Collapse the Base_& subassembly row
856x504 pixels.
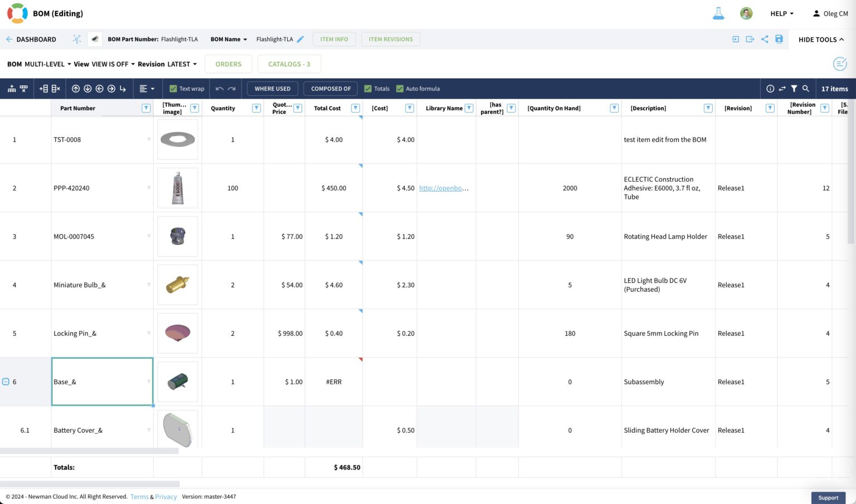6,381
